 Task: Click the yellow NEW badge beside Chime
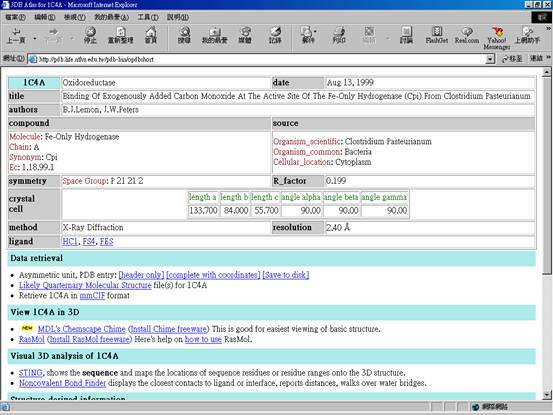coord(27,328)
